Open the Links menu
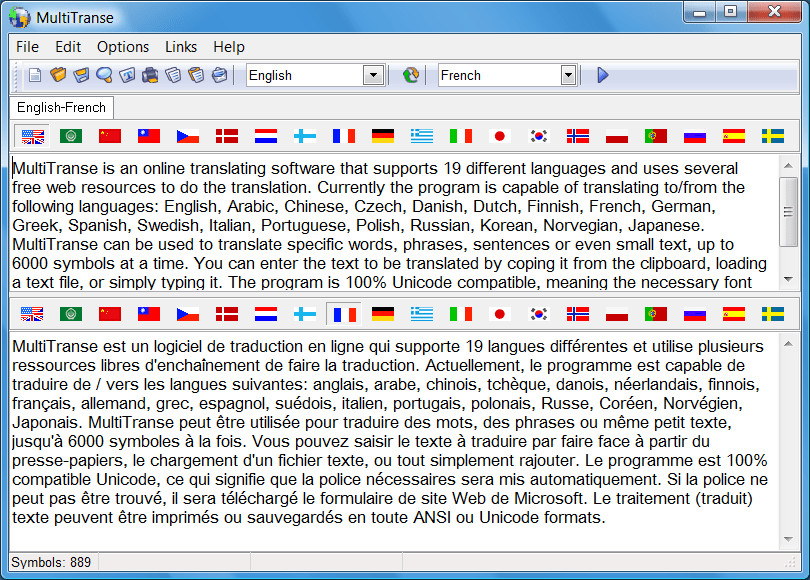Screen dimensions: 810x580 click(180, 46)
